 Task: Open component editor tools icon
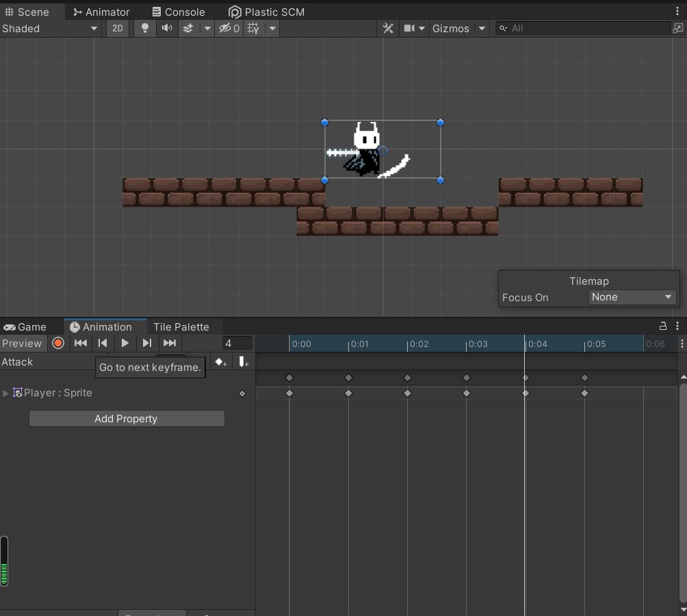[388, 29]
